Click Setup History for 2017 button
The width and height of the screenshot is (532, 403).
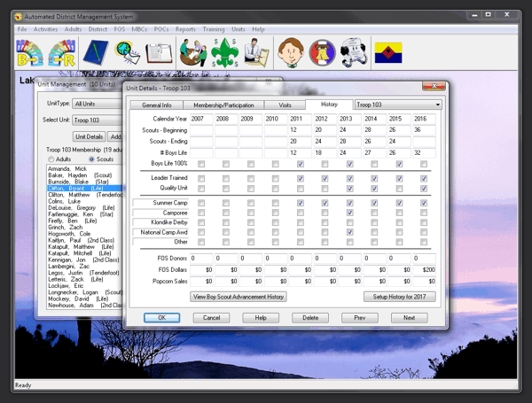[399, 297]
